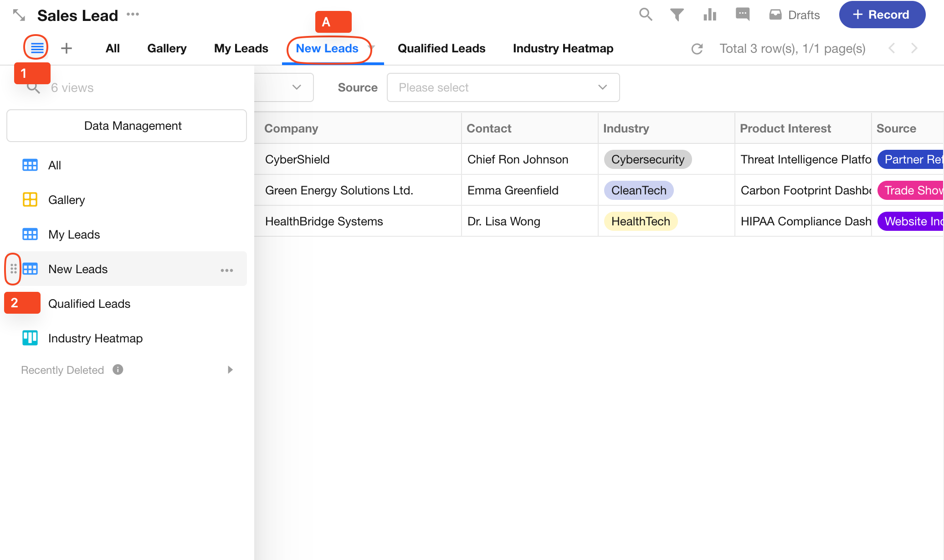This screenshot has width=944, height=560.
Task: Switch to the Qualified Leads tab
Action: [x=441, y=48]
